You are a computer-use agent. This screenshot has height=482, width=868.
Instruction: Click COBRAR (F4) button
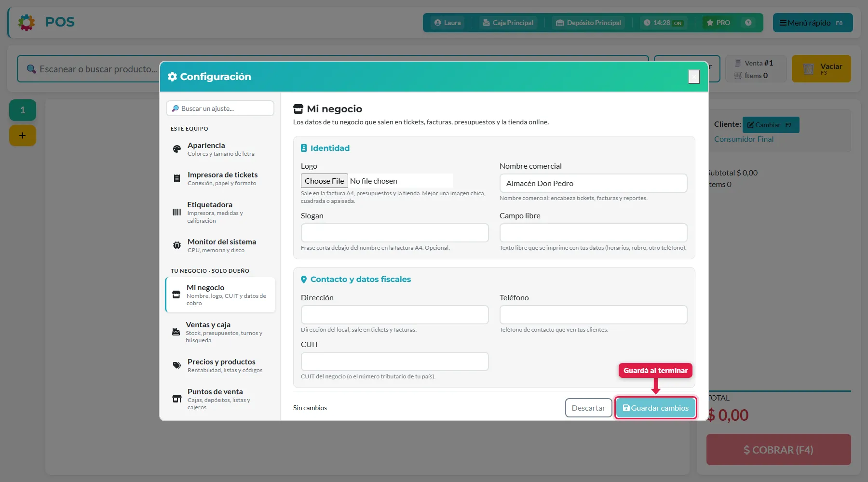click(779, 450)
